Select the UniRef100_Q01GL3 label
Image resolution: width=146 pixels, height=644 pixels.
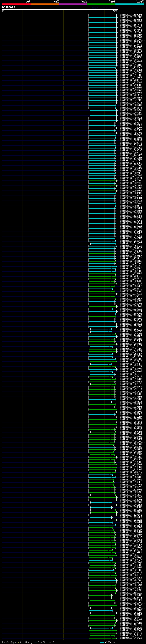[x=131, y=120]
